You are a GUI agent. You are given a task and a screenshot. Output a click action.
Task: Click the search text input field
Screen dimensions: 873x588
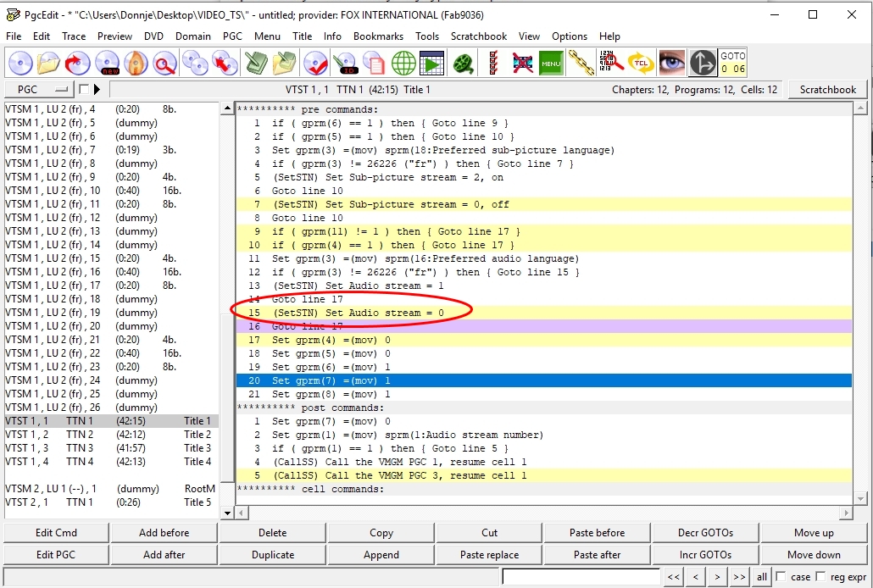tap(581, 577)
